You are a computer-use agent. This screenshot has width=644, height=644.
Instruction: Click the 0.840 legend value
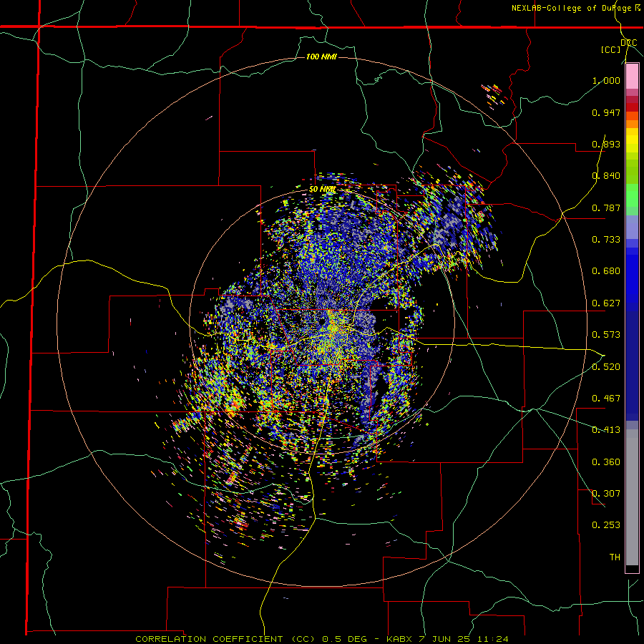click(x=606, y=176)
